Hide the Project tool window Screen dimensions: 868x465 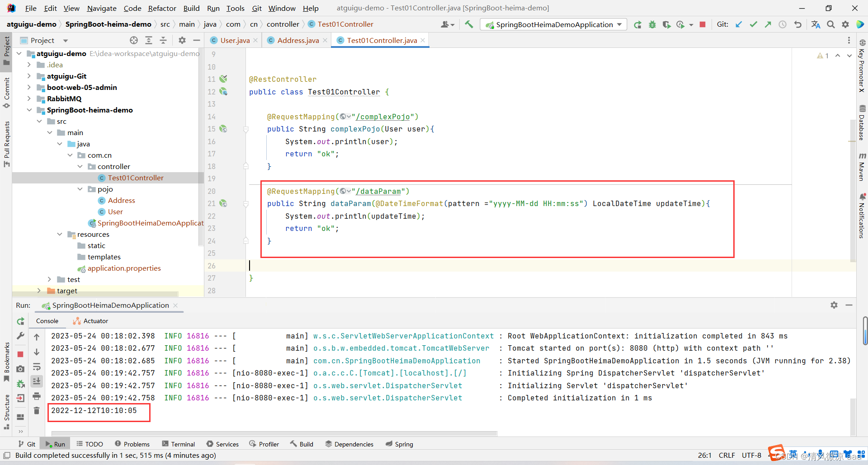[x=197, y=40]
